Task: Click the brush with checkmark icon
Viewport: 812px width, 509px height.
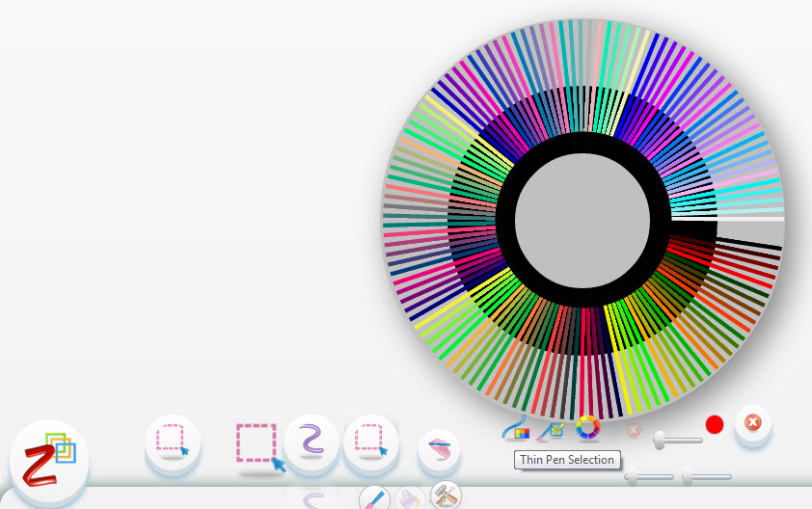Action: click(x=551, y=429)
